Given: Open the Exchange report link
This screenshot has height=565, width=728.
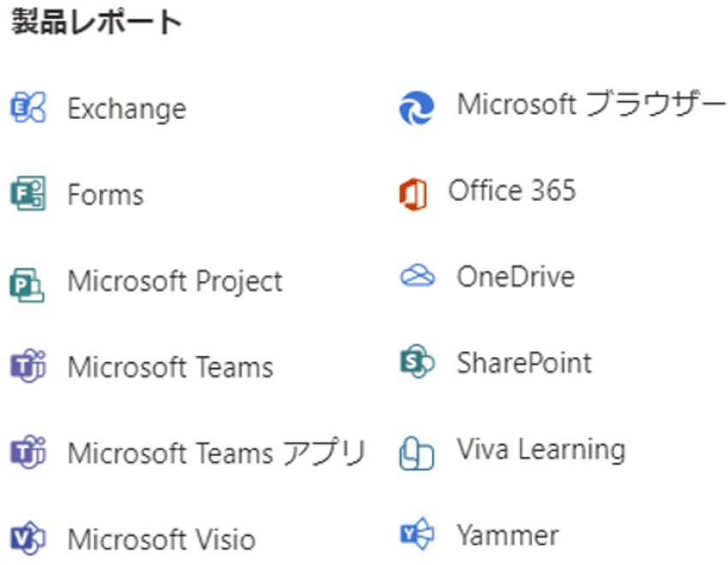Looking at the screenshot, I should pos(127,110).
